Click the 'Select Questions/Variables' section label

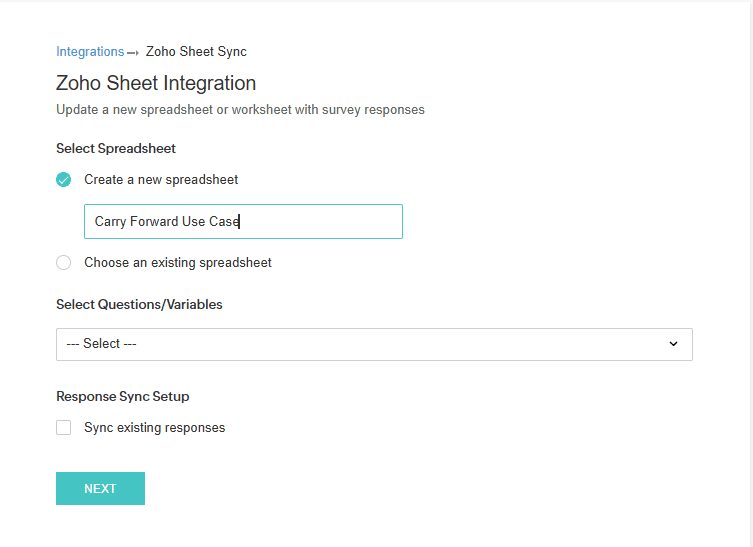[139, 304]
